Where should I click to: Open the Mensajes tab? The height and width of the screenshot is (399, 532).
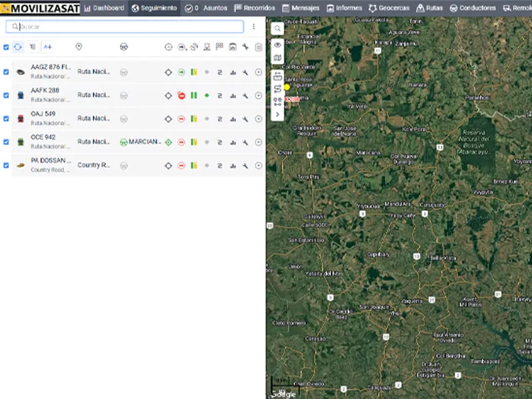(301, 8)
